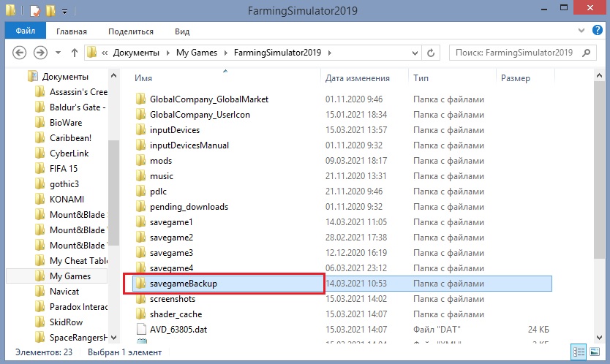Viewport: 610px width, 364px height.
Task: Select the inputDevicesManual folder icon
Action: click(x=141, y=145)
